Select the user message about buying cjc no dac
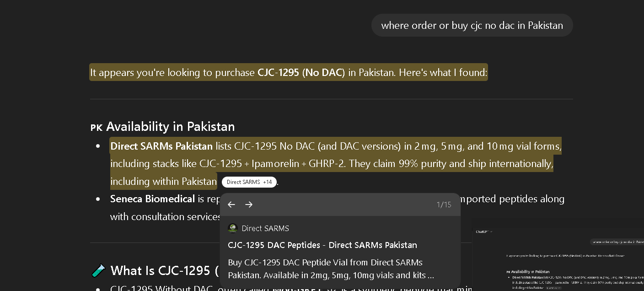 pyautogui.click(x=472, y=25)
